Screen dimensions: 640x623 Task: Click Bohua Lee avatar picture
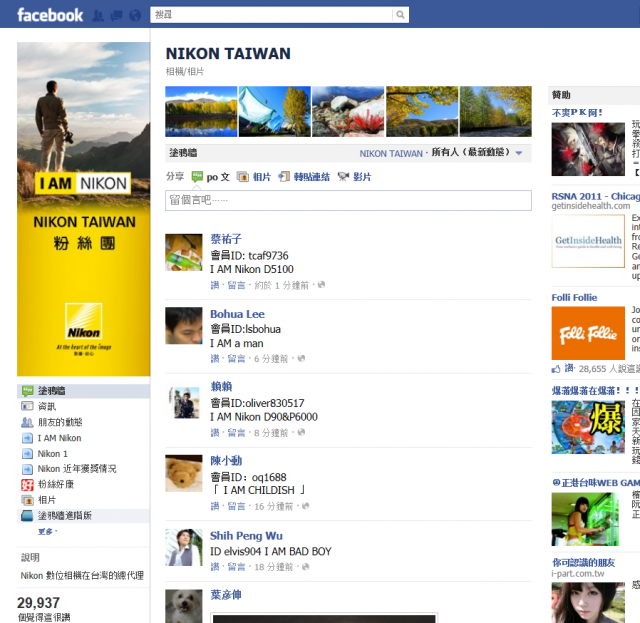(184, 326)
